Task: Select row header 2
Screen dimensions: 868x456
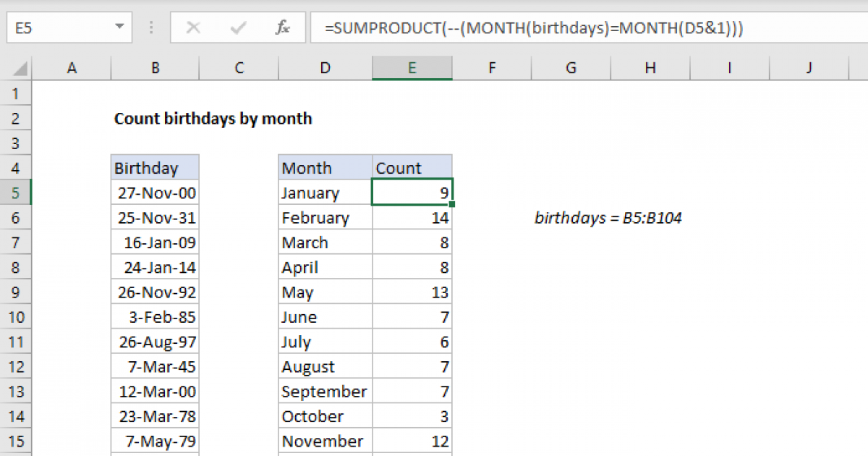Action: pyautogui.click(x=16, y=118)
